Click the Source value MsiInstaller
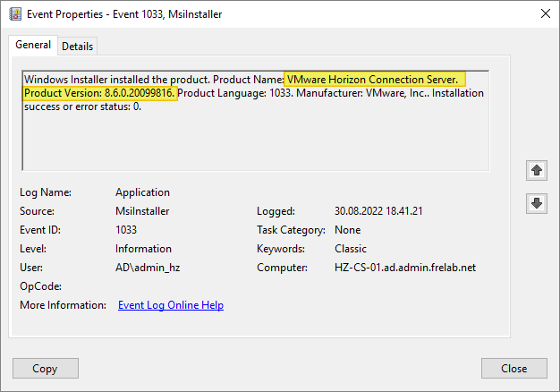Image resolution: width=560 pixels, height=392 pixels. (142, 211)
